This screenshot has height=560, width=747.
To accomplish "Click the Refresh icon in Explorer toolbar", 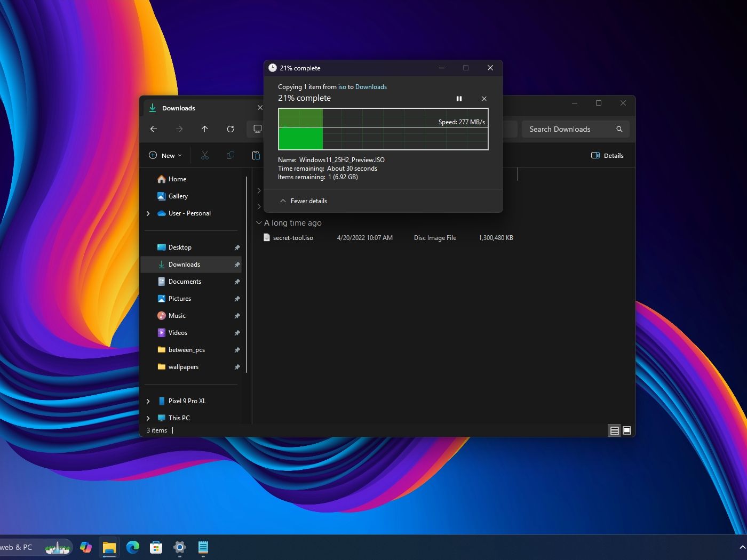I will pyautogui.click(x=231, y=129).
